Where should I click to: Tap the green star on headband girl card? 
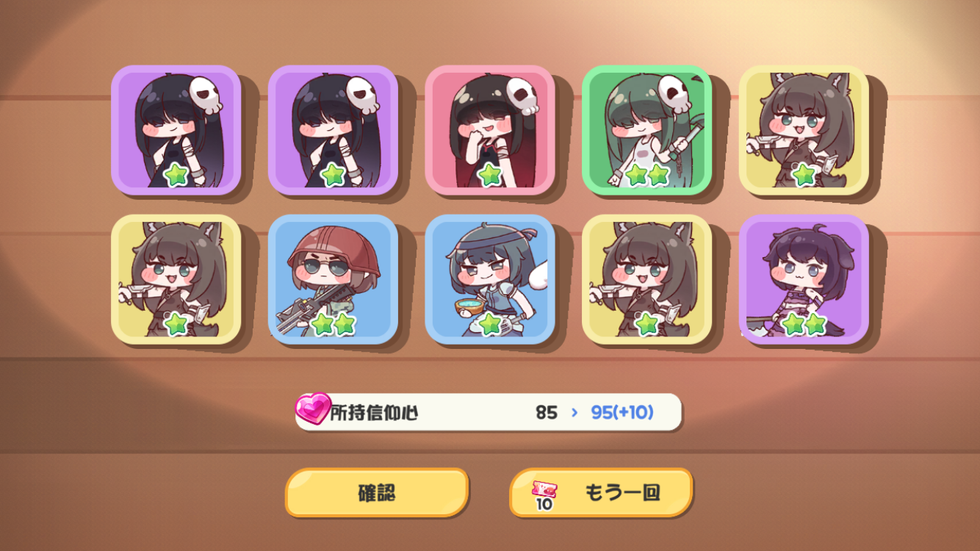coord(490,324)
